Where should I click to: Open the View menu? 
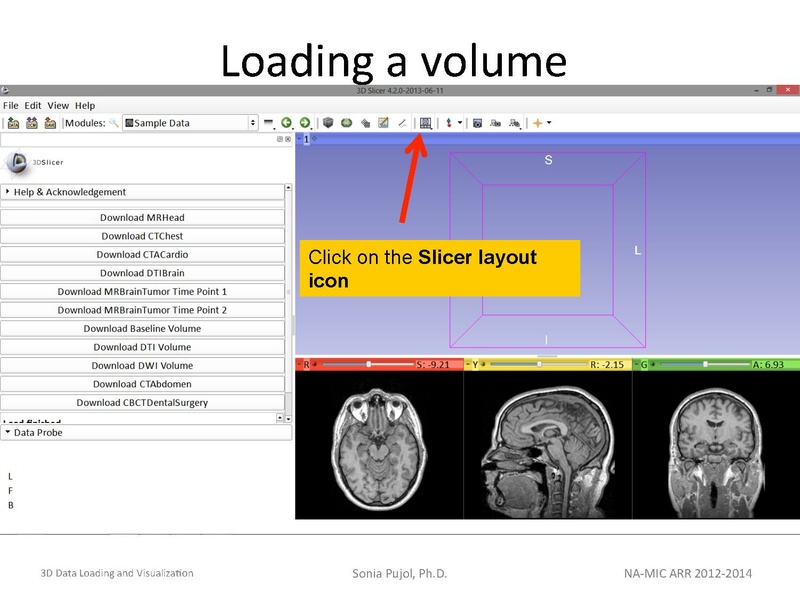point(58,106)
